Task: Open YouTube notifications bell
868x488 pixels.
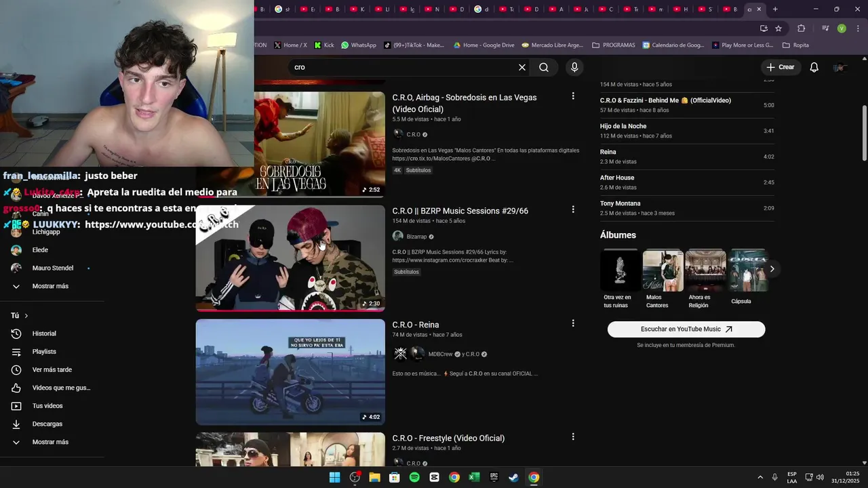Action: [x=814, y=67]
